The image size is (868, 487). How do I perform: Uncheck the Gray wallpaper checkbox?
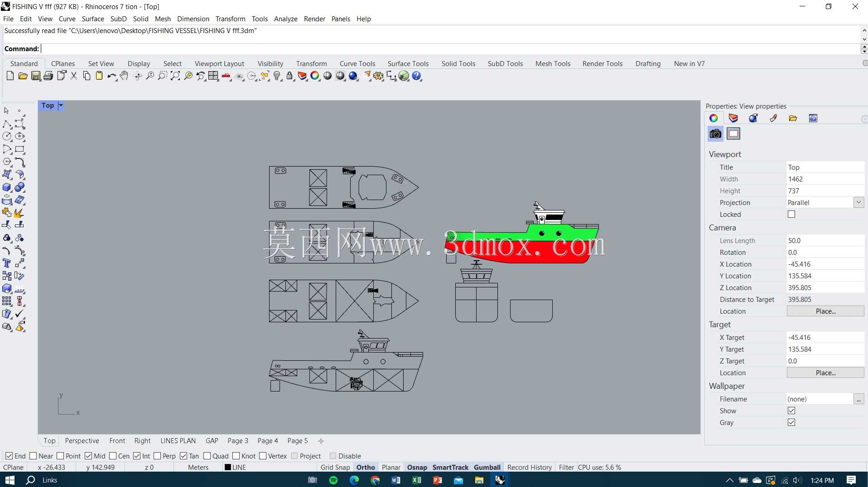[x=791, y=423]
